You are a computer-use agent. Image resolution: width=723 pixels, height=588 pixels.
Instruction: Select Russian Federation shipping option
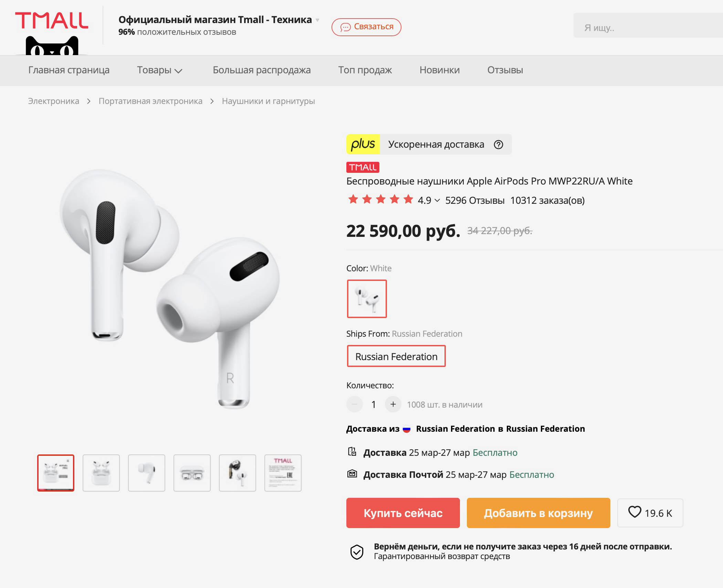coord(396,356)
